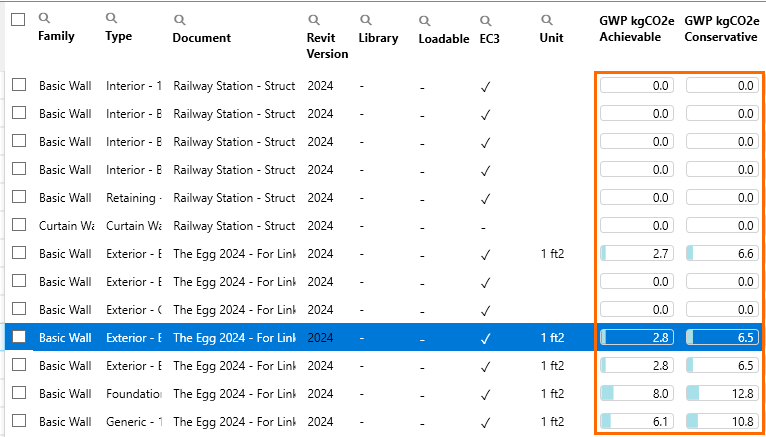
Task: Click the search icon above Family column
Action: (x=44, y=19)
